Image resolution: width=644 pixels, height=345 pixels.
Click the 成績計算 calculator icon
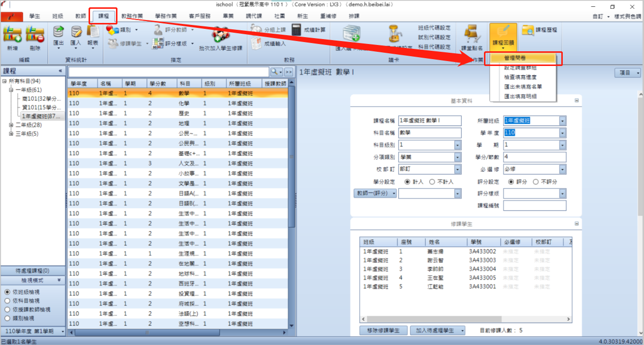coord(297,30)
